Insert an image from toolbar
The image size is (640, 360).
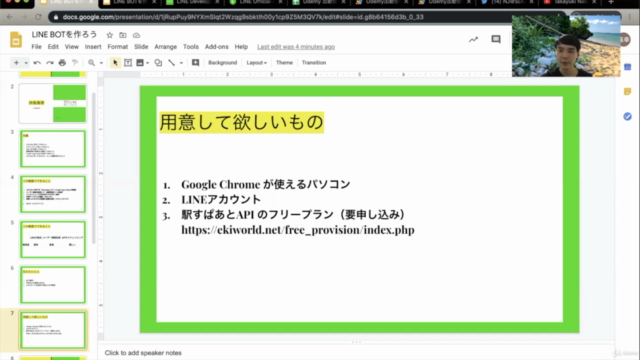tap(140, 62)
